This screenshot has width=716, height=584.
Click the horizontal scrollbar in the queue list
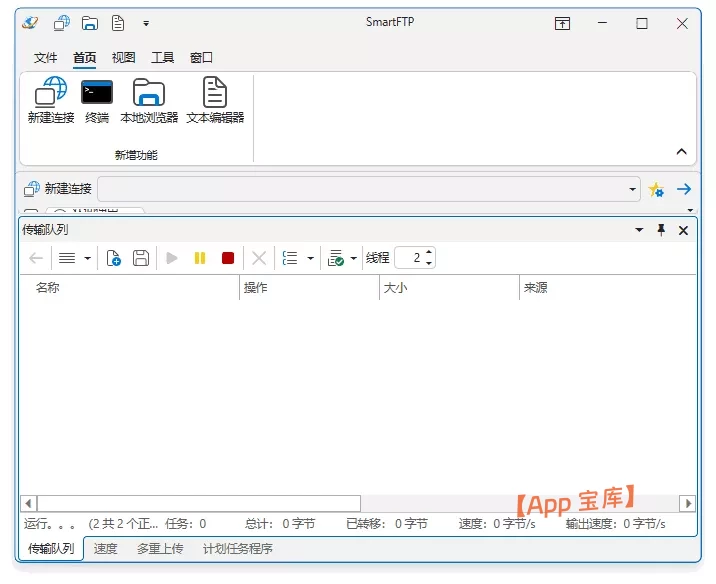[198, 503]
